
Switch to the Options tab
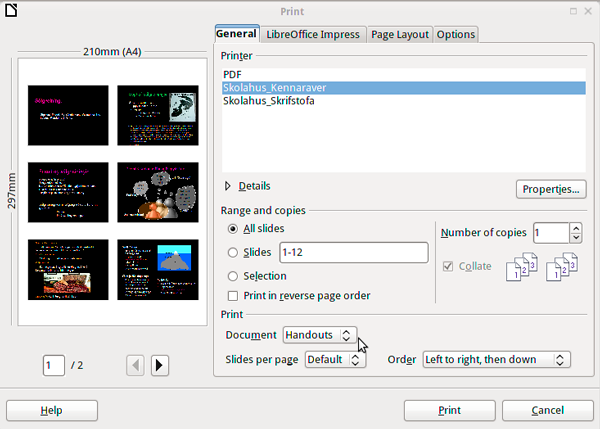point(456,35)
